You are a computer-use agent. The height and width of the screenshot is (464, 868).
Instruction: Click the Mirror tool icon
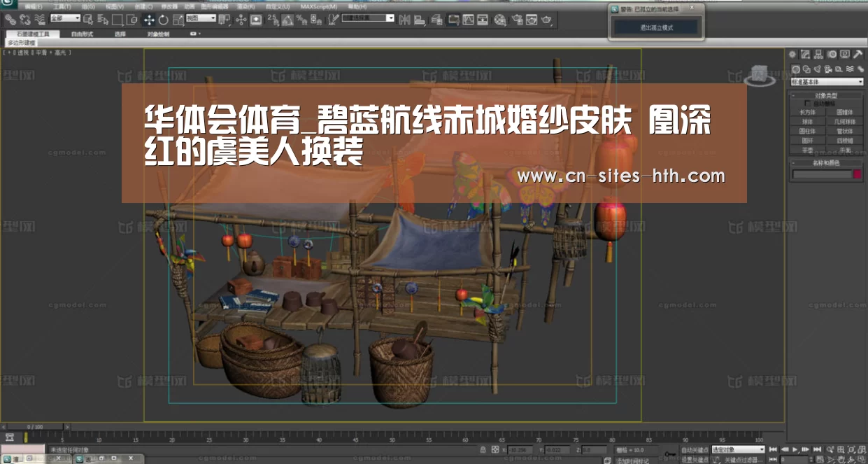[404, 20]
